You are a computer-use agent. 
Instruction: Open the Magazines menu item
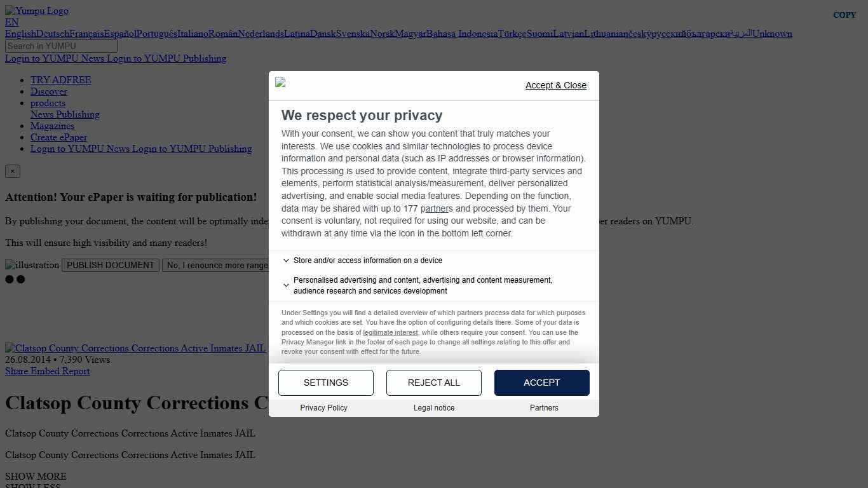click(x=52, y=126)
